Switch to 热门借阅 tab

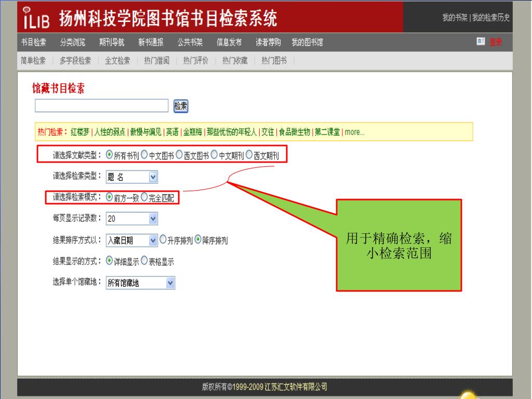157,61
